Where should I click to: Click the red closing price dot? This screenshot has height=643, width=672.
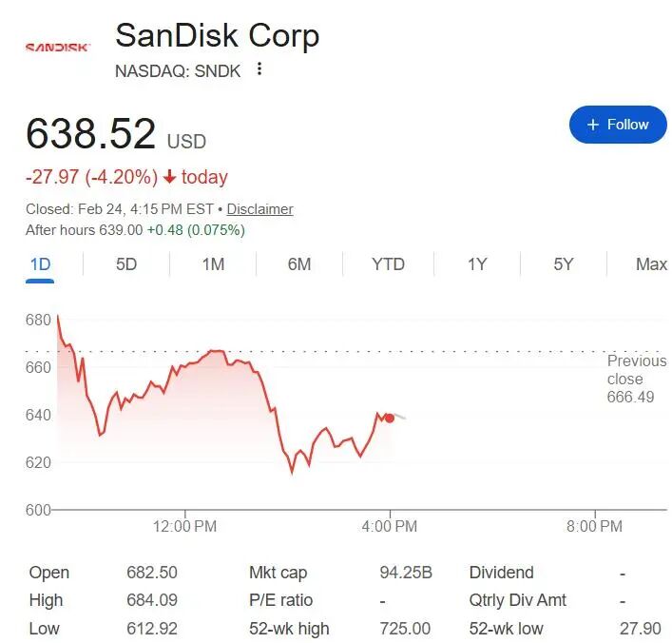[389, 418]
